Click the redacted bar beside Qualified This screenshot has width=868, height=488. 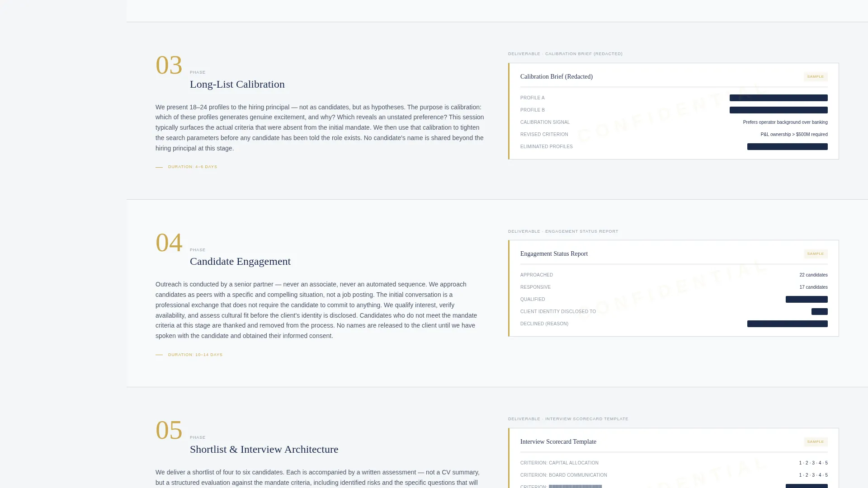[807, 300]
